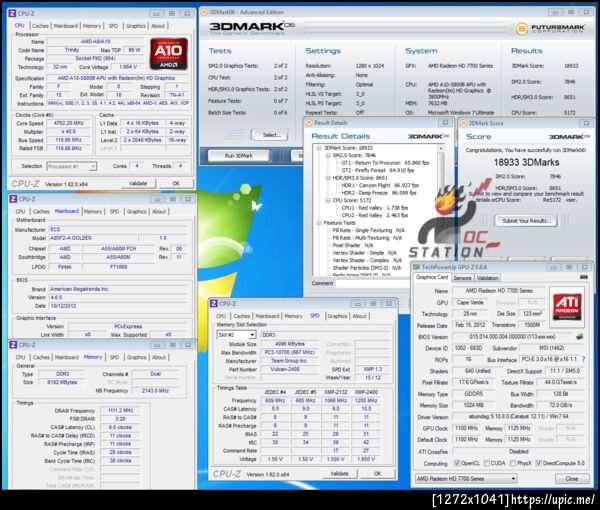Toggle the PhysX checkbox in GPU-Z
This screenshot has width=600, height=510.
pyautogui.click(x=513, y=463)
